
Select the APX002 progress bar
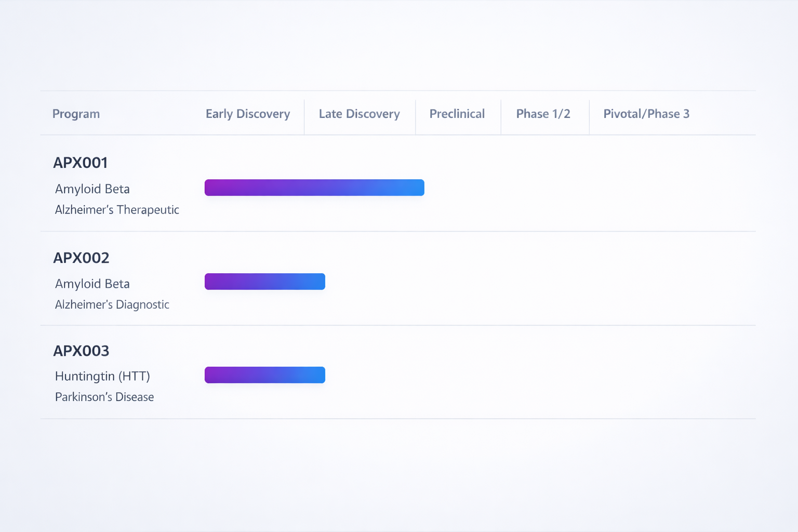click(x=264, y=281)
